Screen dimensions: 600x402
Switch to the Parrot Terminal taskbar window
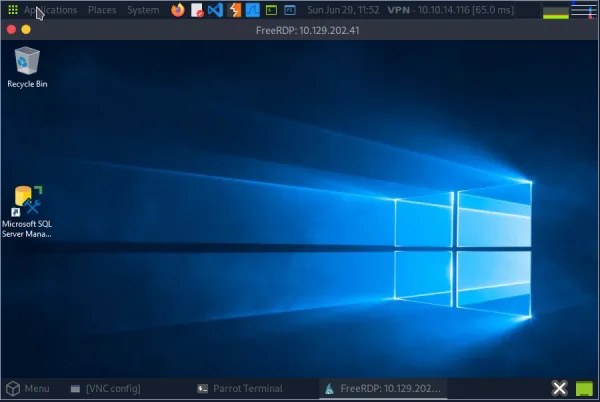point(240,389)
